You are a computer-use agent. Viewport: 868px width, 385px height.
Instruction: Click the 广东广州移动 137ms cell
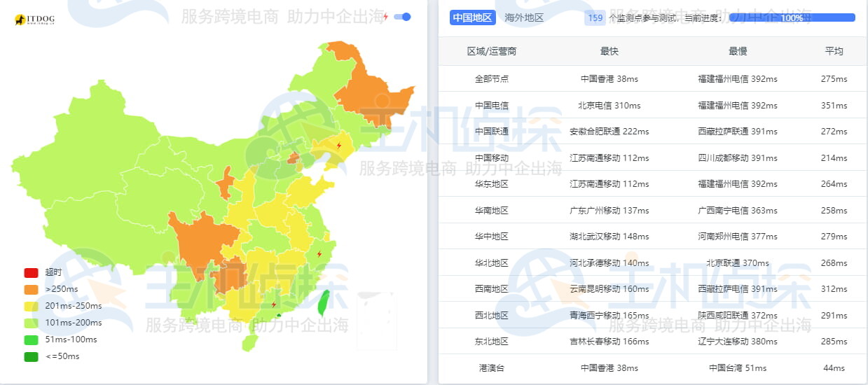(x=609, y=211)
